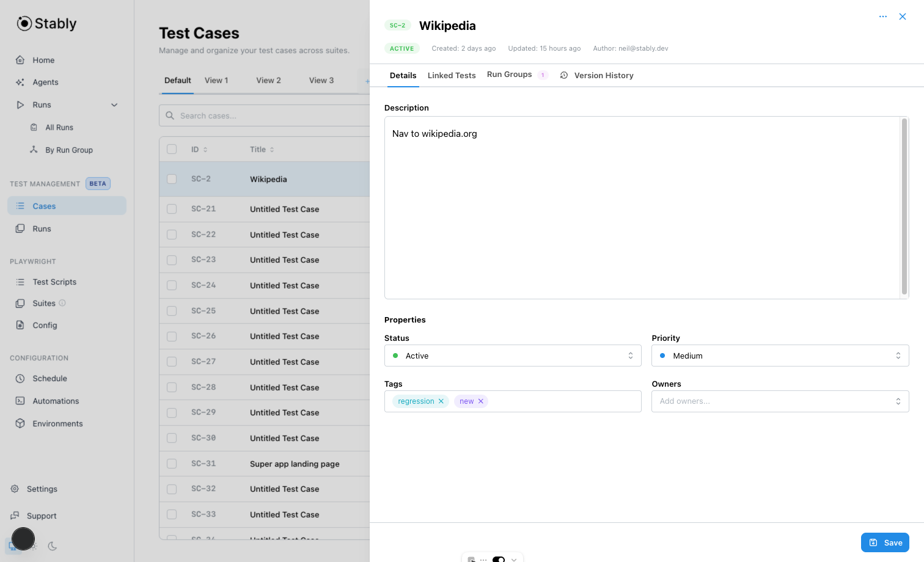Open the Priority dropdown set to Medium
The height and width of the screenshot is (562, 924).
(x=780, y=356)
